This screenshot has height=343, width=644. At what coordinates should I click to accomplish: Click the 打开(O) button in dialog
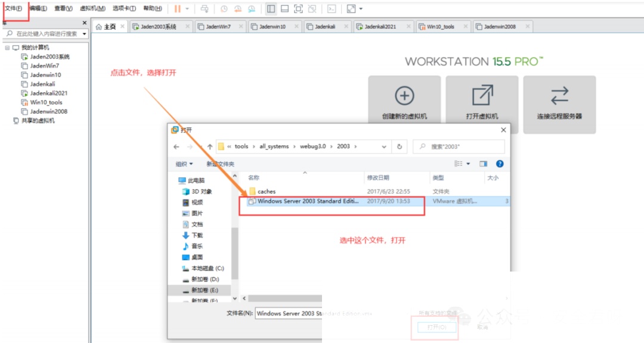[436, 328]
